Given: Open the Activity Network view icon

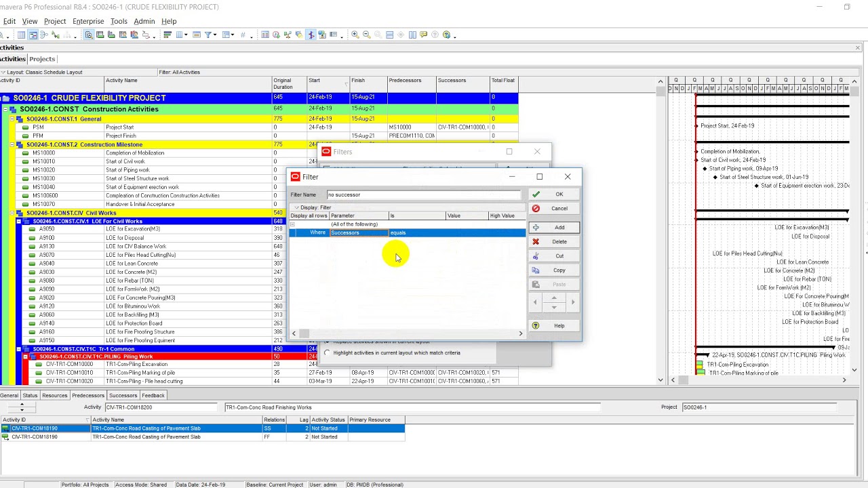Looking at the screenshot, I should tap(44, 35).
